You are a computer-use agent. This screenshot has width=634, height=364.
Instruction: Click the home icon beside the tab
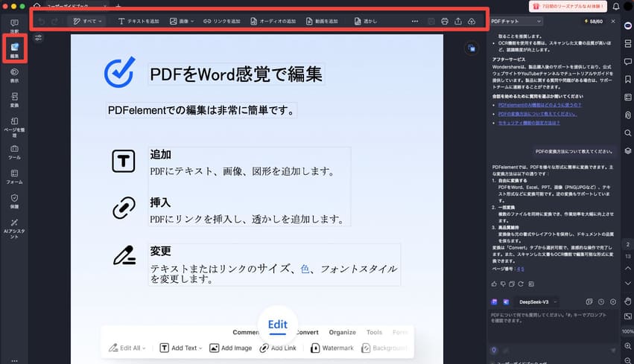(37, 6)
